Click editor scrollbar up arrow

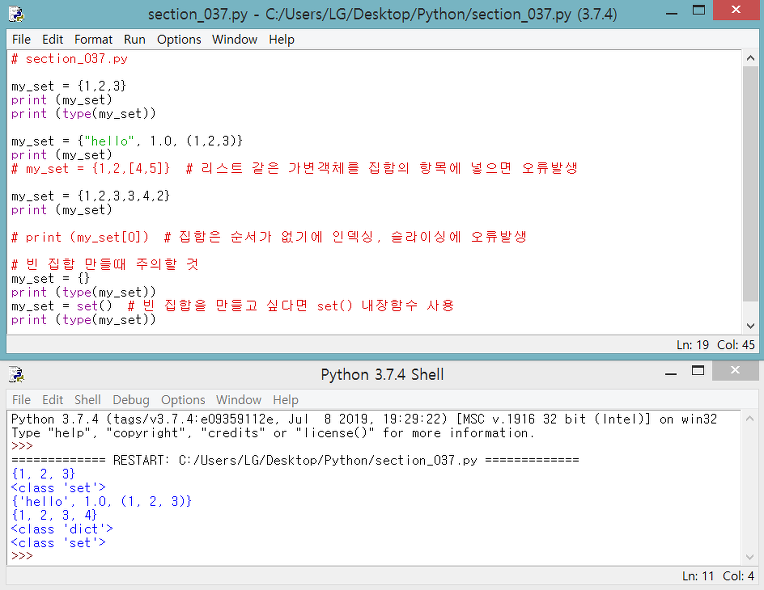(x=750, y=58)
